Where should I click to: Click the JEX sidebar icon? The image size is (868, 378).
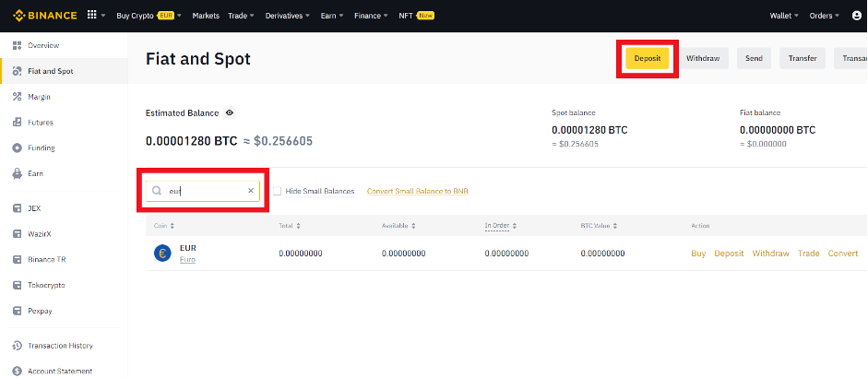click(x=17, y=208)
